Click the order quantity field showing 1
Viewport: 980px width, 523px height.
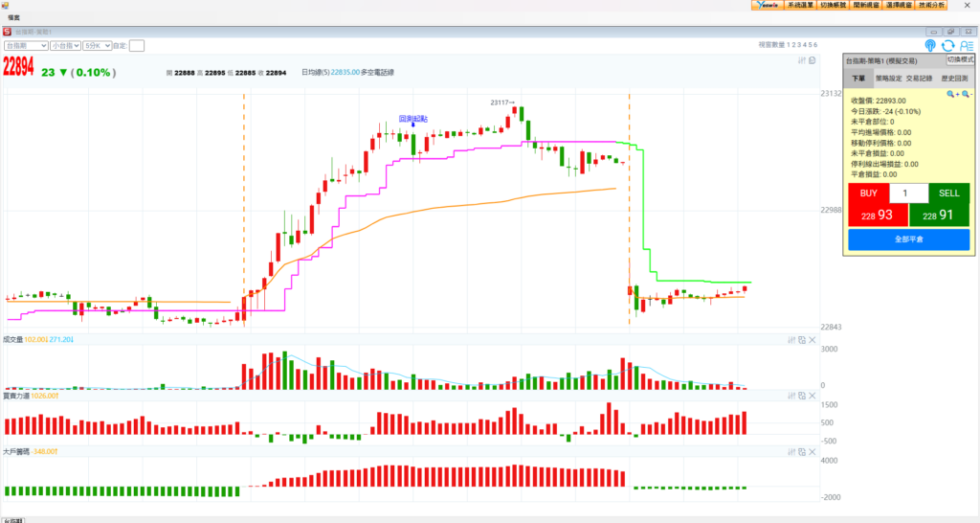click(x=909, y=193)
